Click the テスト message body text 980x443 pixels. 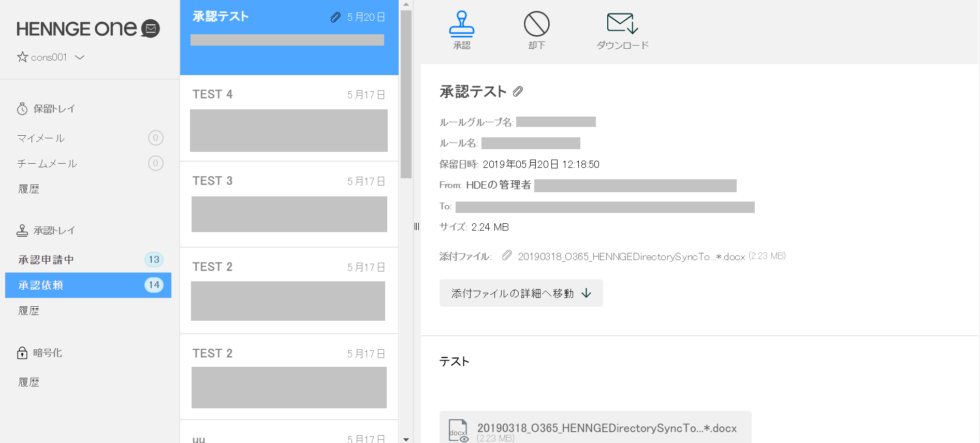454,361
